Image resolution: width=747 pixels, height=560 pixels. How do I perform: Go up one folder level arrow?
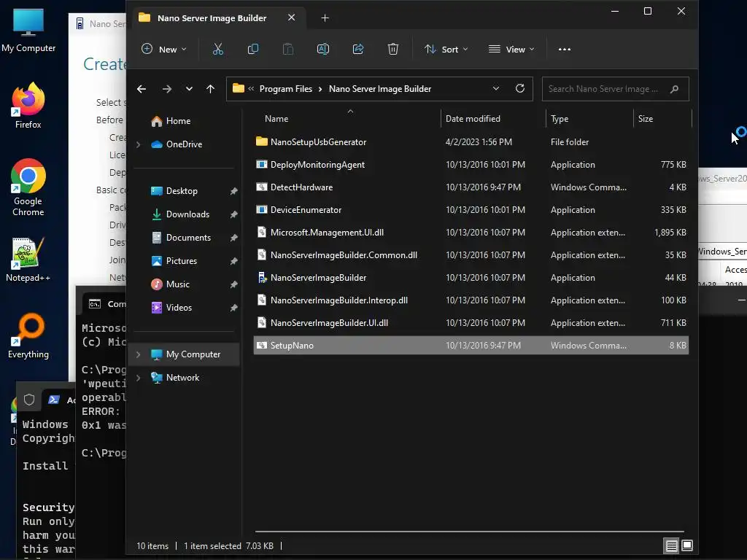pos(210,89)
